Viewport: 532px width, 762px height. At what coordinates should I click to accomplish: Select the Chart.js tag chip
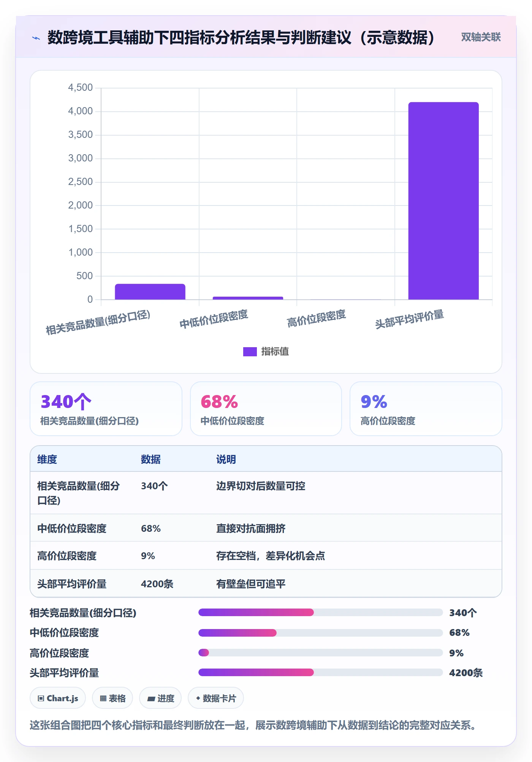pos(58,698)
